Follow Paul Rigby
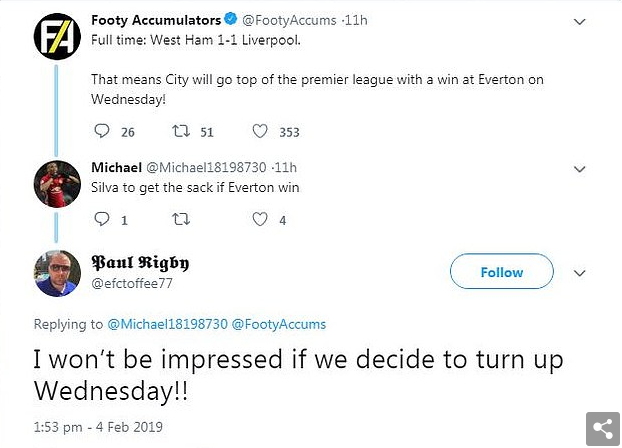The width and height of the screenshot is (622, 448). [x=501, y=272]
